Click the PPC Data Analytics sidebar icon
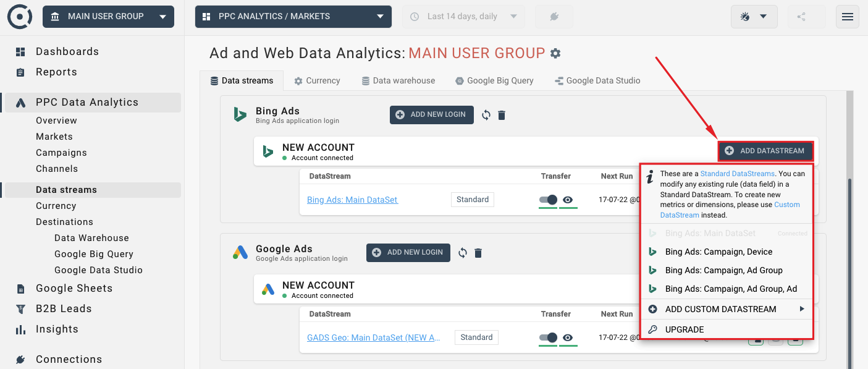868x369 pixels. (x=20, y=103)
